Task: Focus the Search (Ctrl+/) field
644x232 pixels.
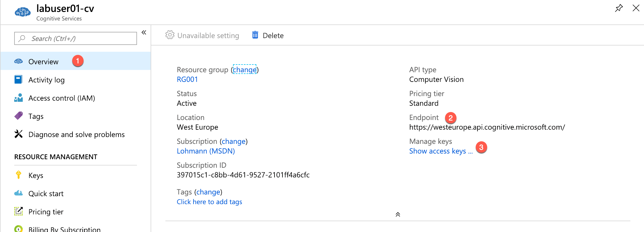Action: 76,38
